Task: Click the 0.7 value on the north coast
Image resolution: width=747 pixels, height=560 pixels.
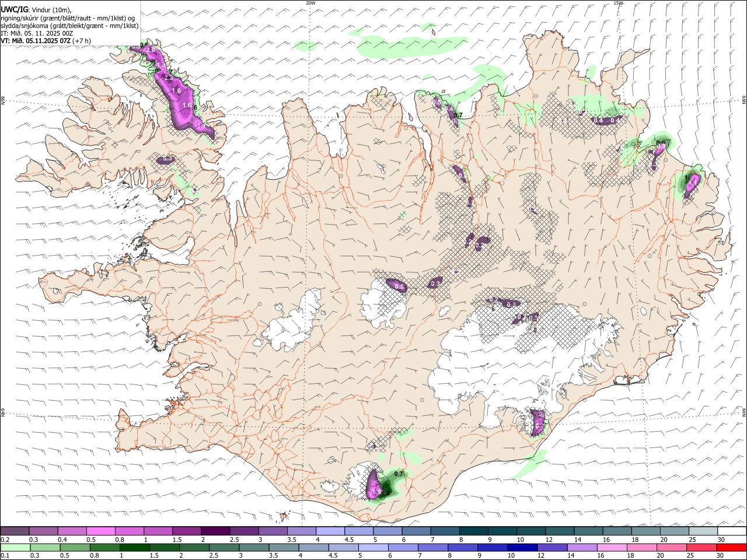Action: [x=458, y=116]
